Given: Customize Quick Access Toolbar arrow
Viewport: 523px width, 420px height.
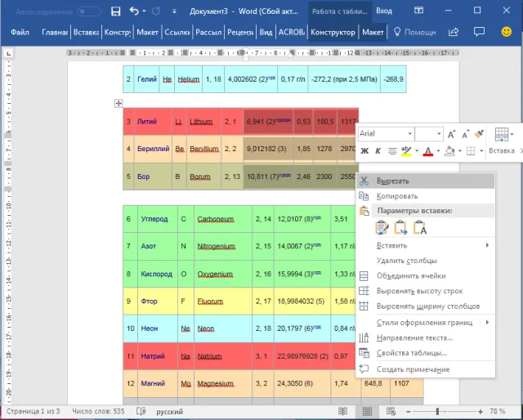Looking at the screenshot, I should pyautogui.click(x=174, y=11).
